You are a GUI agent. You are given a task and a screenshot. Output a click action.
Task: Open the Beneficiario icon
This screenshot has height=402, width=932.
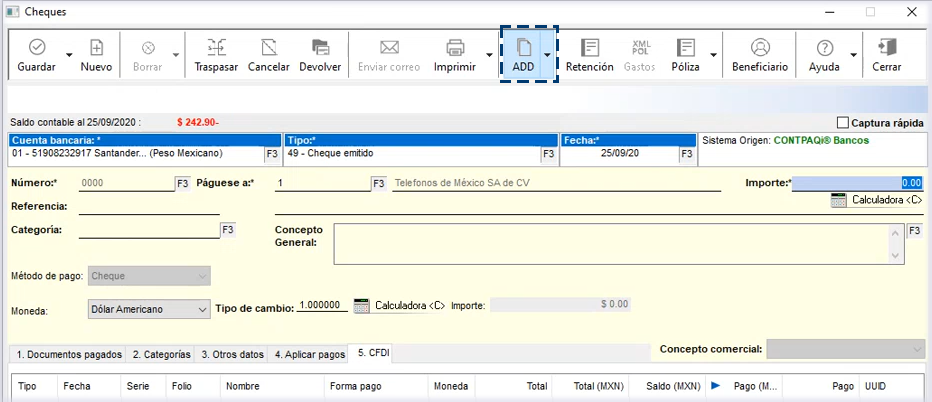[x=760, y=48]
